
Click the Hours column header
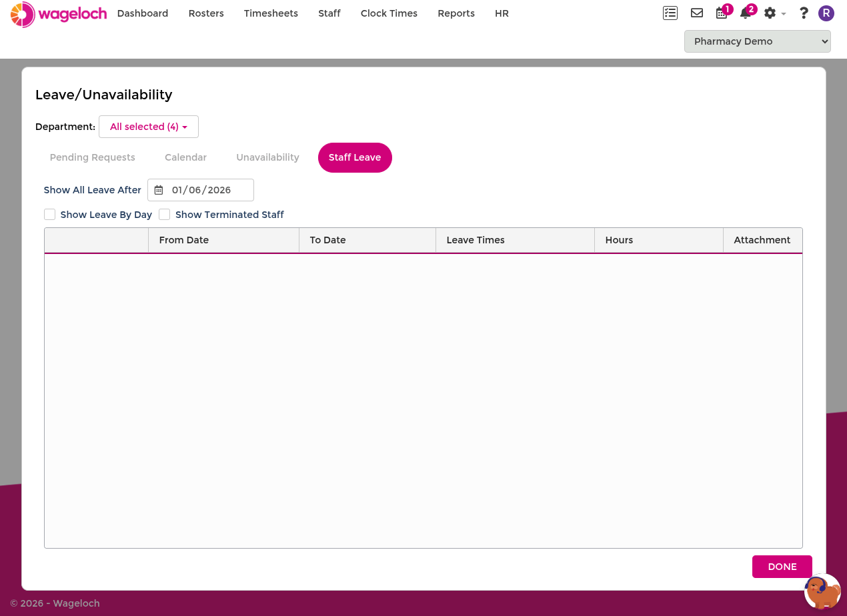click(659, 240)
